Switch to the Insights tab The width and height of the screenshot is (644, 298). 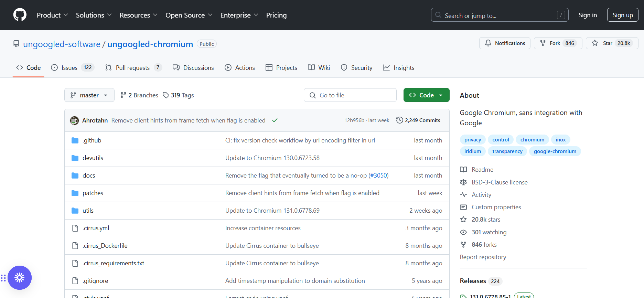pos(399,68)
